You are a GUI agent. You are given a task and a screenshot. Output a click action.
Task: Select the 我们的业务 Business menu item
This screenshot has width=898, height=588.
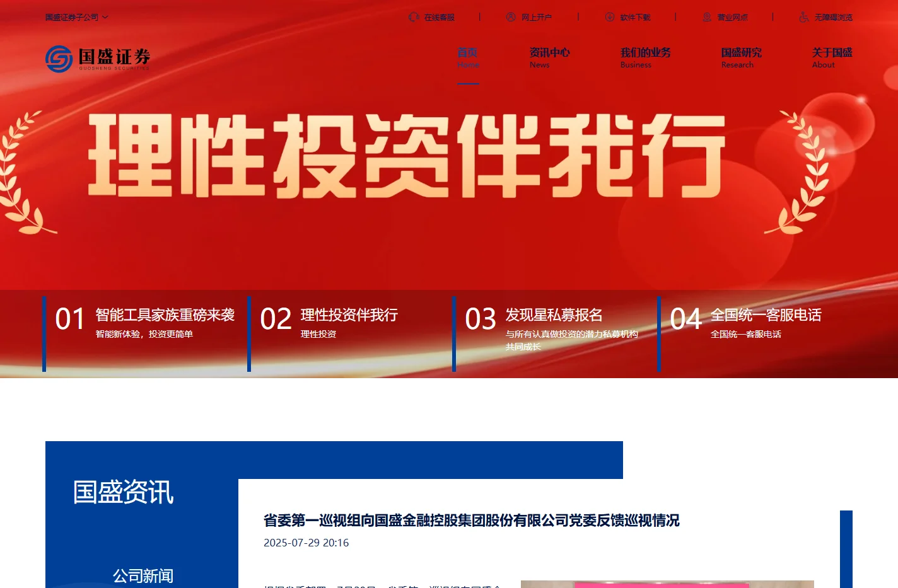tap(645, 58)
